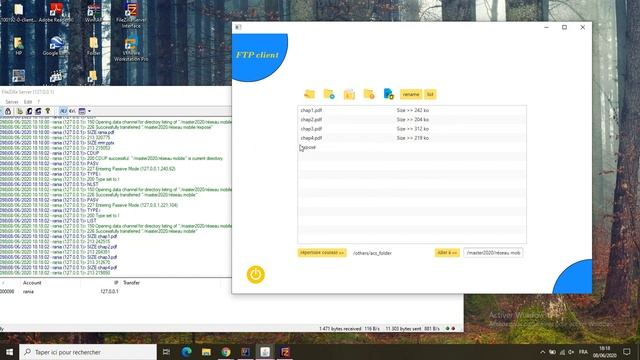Click the 127.0.0.1 IP cell

pos(109,291)
